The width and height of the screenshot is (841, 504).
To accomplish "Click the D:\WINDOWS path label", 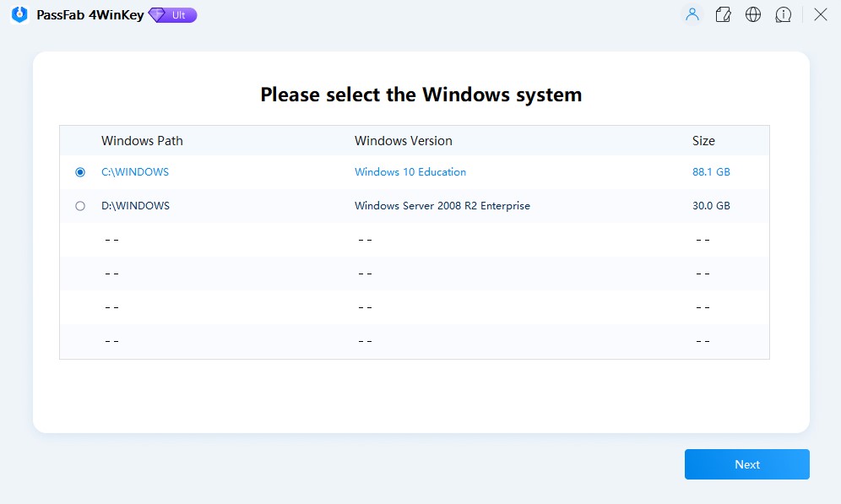I will [x=135, y=206].
